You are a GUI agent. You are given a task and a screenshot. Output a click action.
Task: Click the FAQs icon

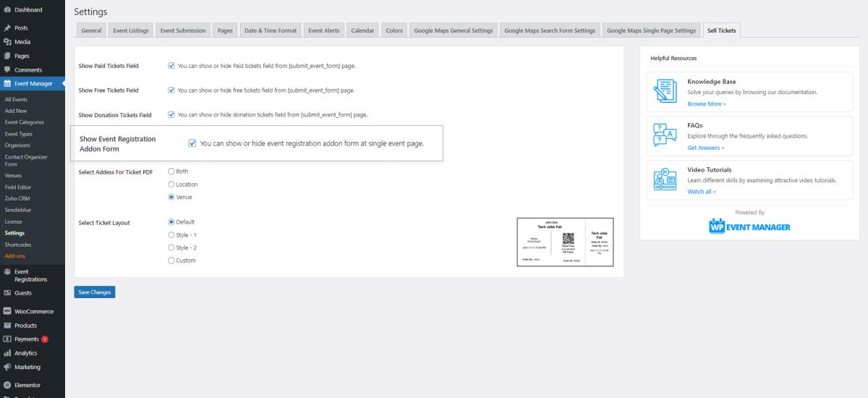(665, 135)
